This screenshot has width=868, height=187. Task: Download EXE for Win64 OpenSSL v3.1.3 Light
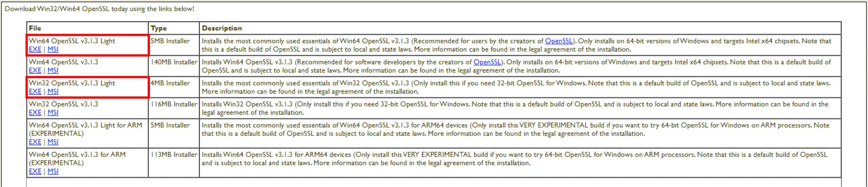pos(35,49)
